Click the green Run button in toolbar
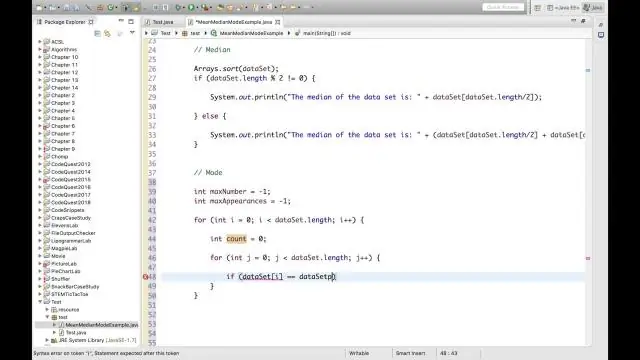The image size is (640, 360). click(x=191, y=7)
